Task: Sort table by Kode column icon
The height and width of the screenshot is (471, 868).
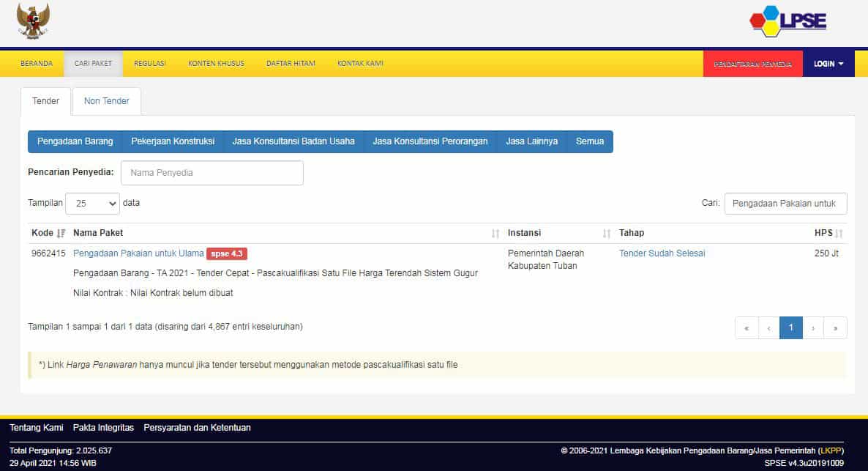Action: point(61,233)
